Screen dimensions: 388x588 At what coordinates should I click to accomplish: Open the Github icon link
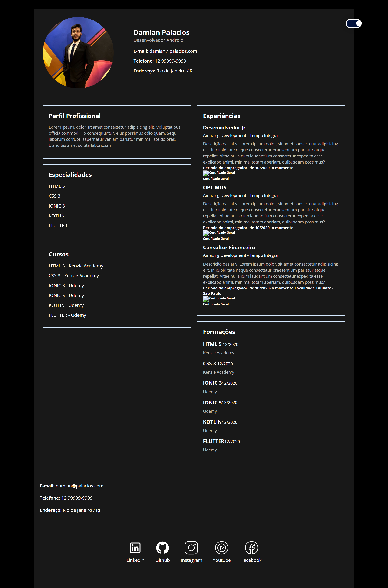[x=162, y=547]
